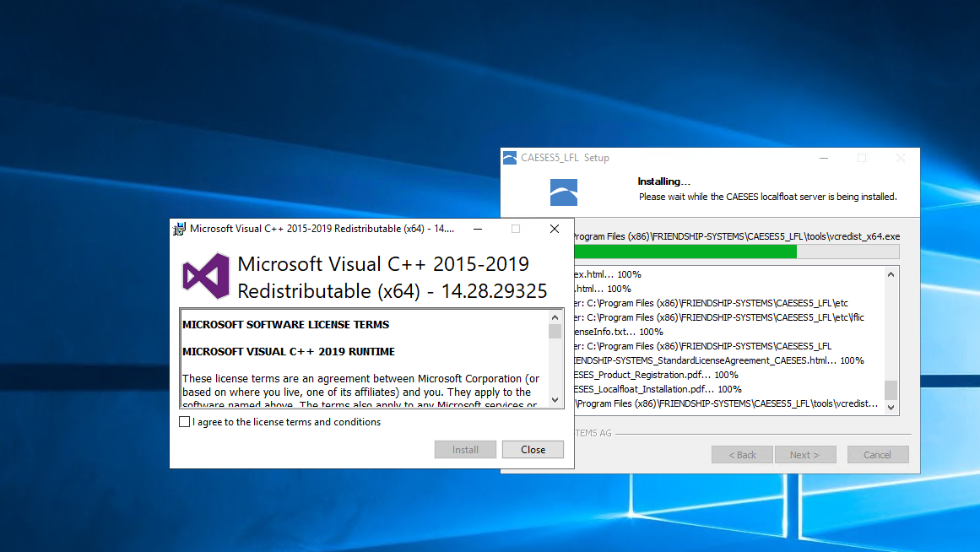Click the CAESES setup's greyed-out maximize button
980x552 pixels.
pyautogui.click(x=862, y=158)
